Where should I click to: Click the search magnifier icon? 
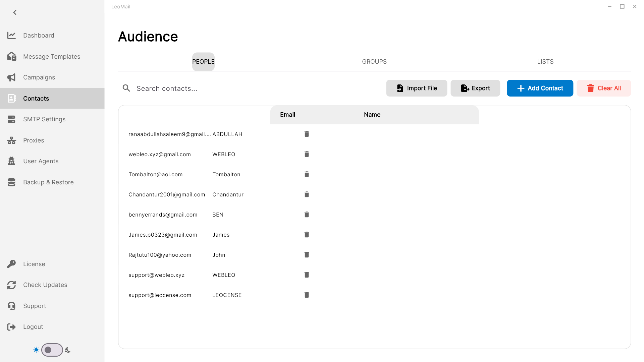[126, 88]
